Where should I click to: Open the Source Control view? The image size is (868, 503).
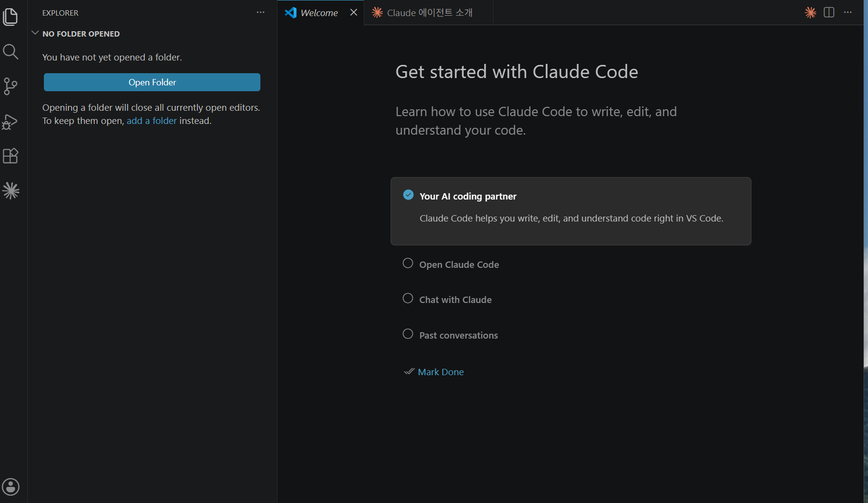(x=10, y=86)
